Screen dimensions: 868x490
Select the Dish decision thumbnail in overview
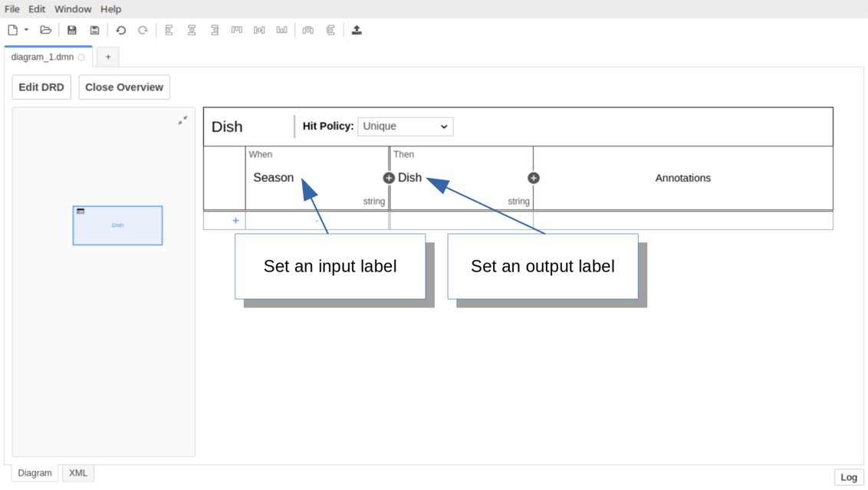coord(117,225)
